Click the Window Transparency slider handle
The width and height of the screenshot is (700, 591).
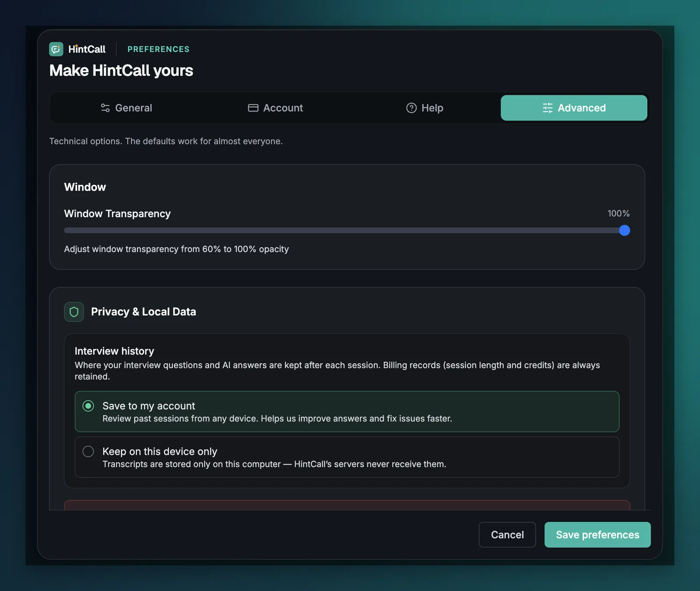click(x=624, y=230)
